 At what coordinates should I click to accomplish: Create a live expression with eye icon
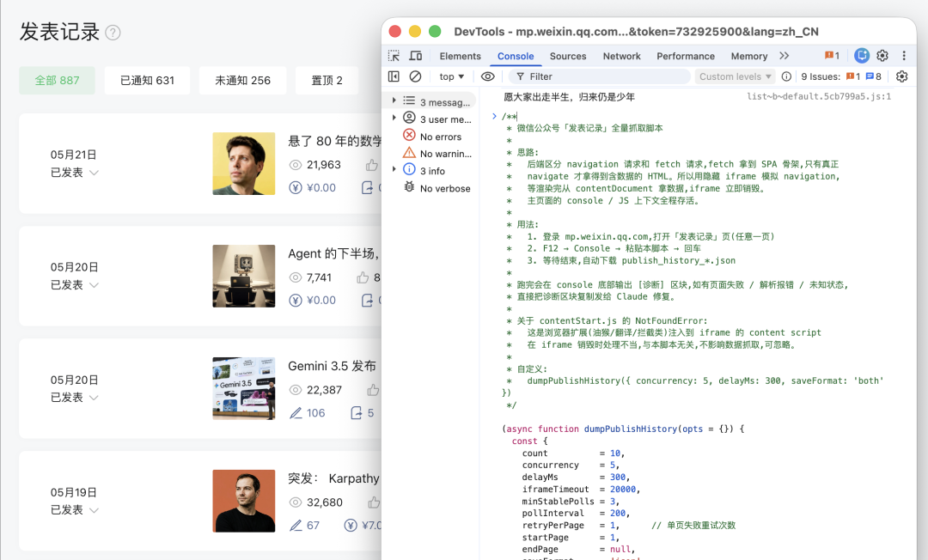[x=488, y=76]
